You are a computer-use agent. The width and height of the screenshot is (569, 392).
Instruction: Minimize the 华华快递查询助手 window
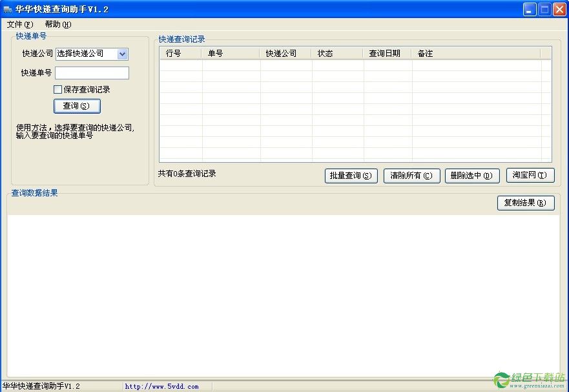pos(530,10)
